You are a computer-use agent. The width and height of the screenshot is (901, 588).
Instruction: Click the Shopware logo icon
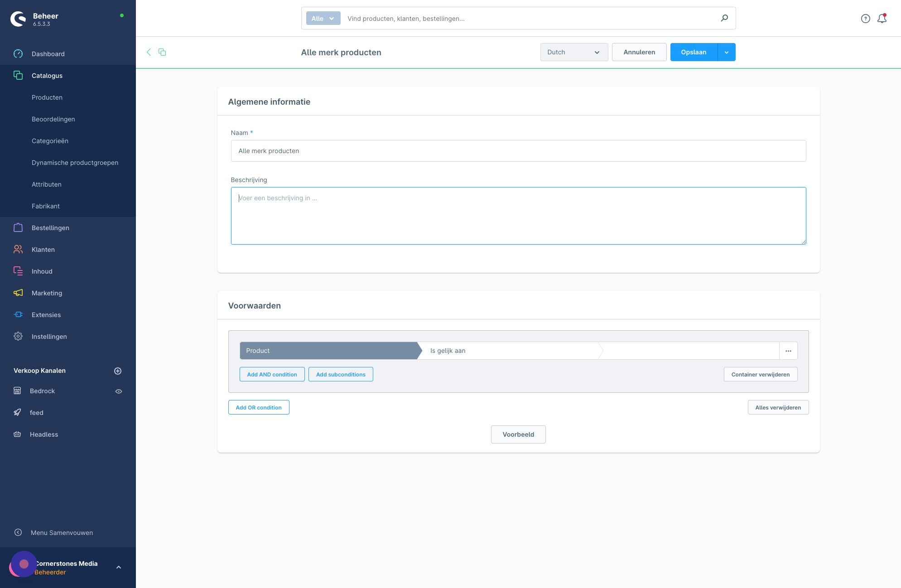point(18,19)
